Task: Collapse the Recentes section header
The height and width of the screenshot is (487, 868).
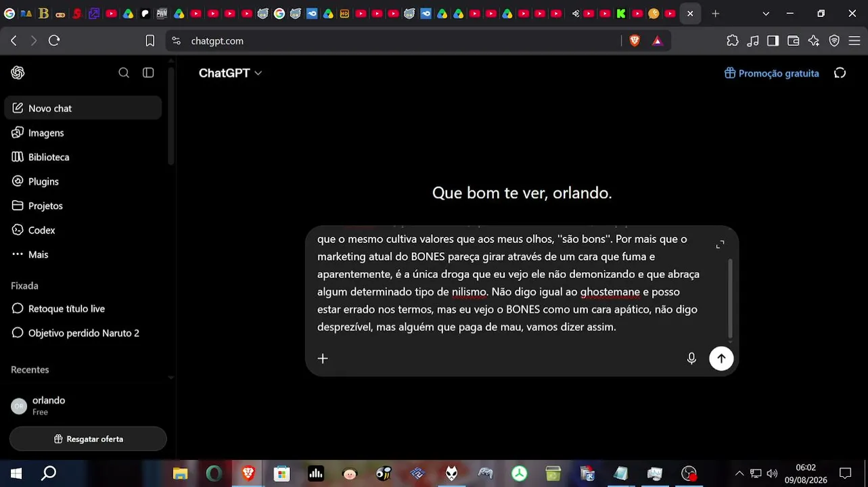Action: pos(30,369)
